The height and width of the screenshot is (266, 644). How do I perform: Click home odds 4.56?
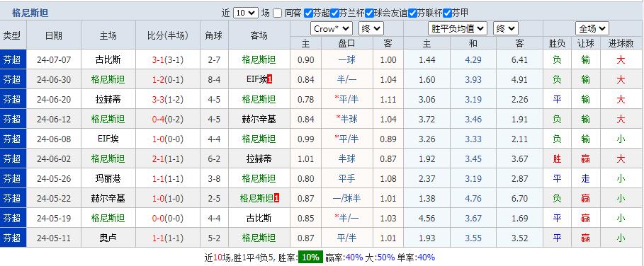point(426,218)
